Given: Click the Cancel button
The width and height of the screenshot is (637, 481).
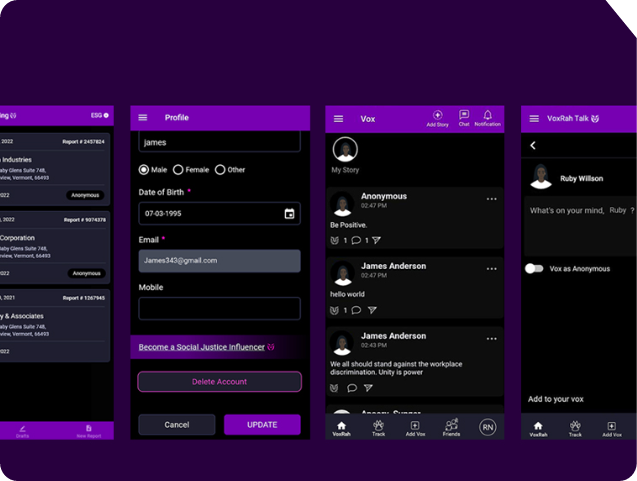Looking at the screenshot, I should point(177,425).
